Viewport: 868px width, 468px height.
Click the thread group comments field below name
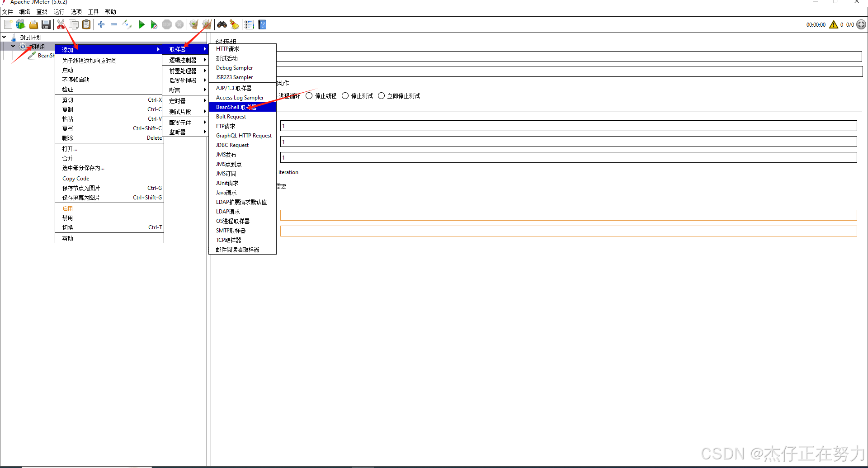point(569,71)
